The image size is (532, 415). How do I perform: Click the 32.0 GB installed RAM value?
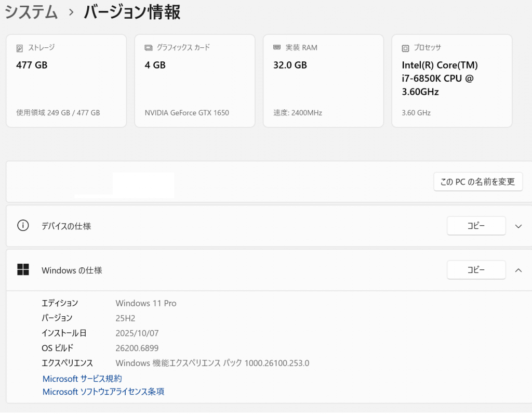(x=290, y=65)
